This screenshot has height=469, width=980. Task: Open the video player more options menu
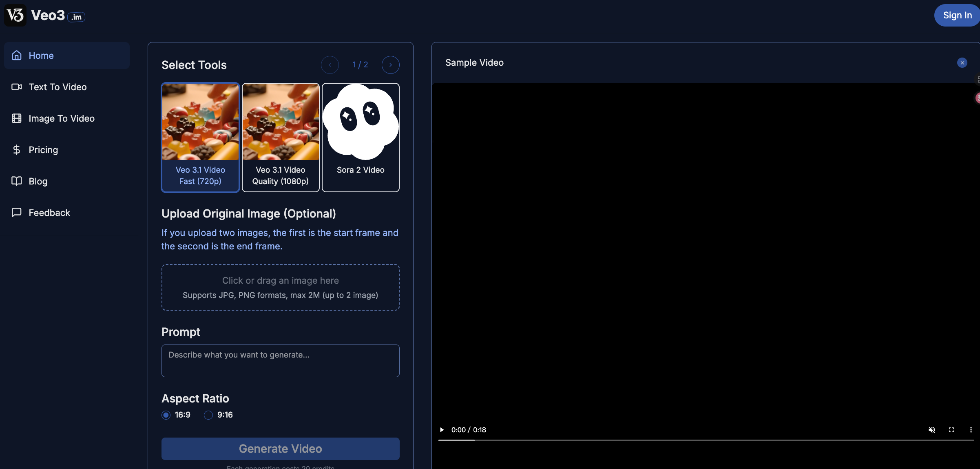click(971, 430)
